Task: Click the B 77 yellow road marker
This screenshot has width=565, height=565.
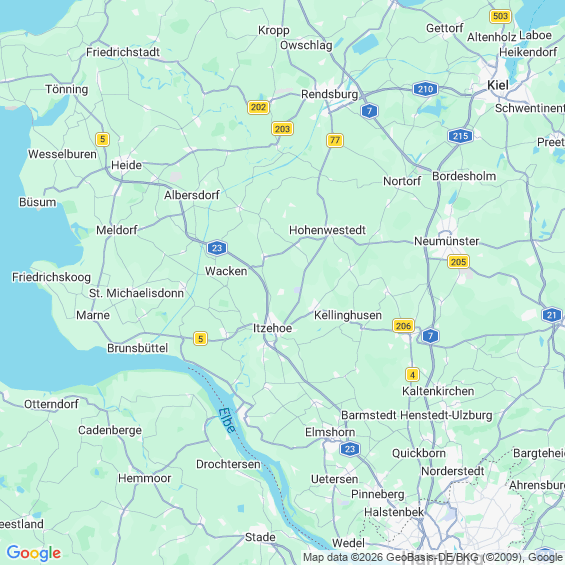Action: (335, 140)
